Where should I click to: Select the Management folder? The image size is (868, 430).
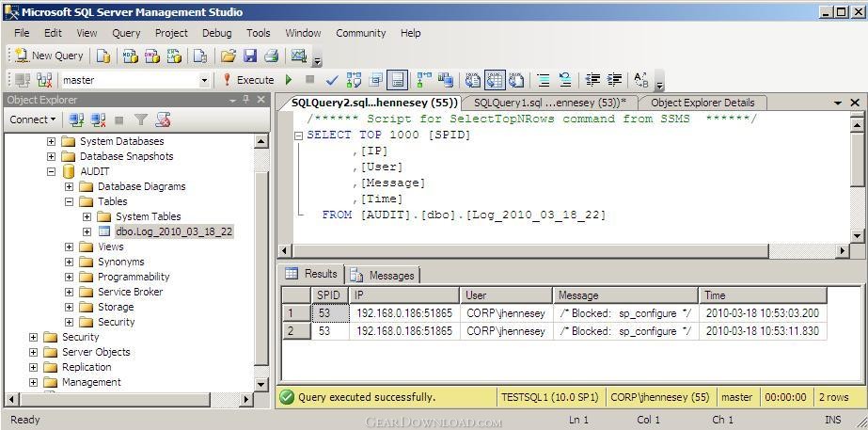click(x=91, y=382)
